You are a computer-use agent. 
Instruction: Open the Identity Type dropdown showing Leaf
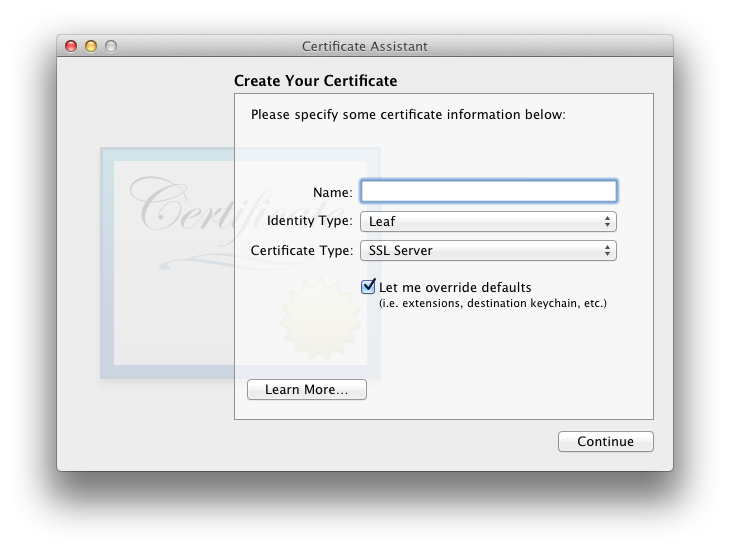coord(488,222)
